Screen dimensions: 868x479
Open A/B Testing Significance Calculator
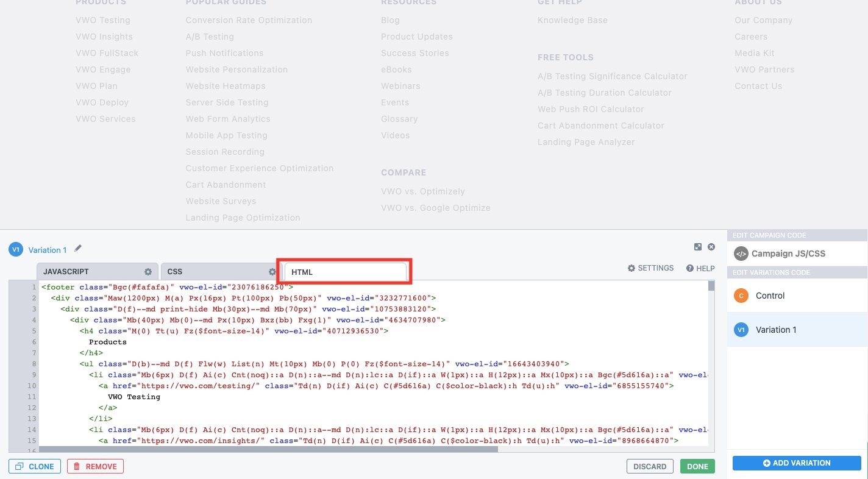click(613, 76)
